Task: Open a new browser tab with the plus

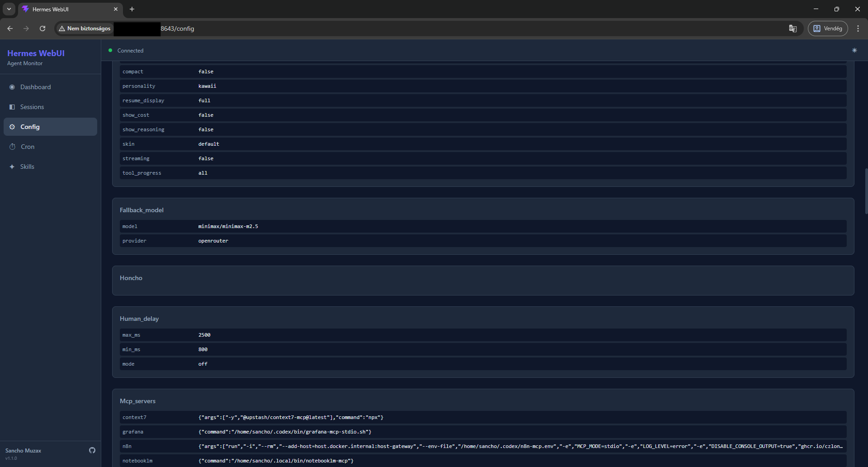Action: (x=132, y=9)
